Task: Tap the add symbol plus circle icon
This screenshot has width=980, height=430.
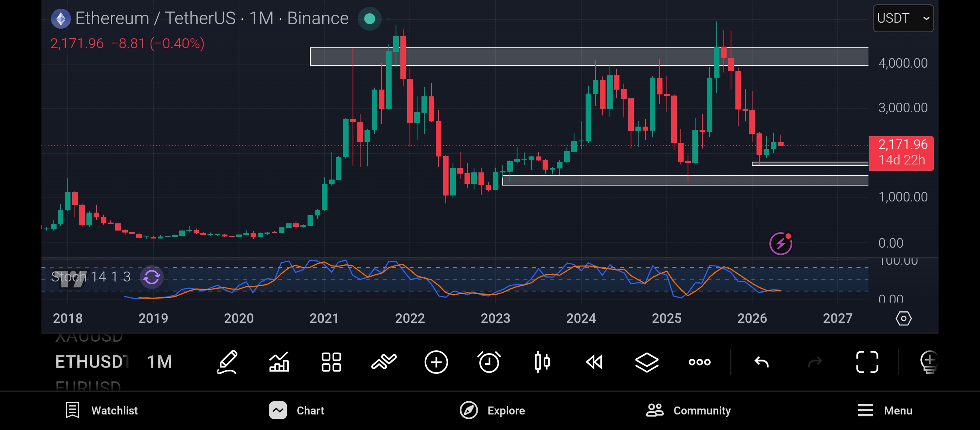Action: tap(436, 362)
